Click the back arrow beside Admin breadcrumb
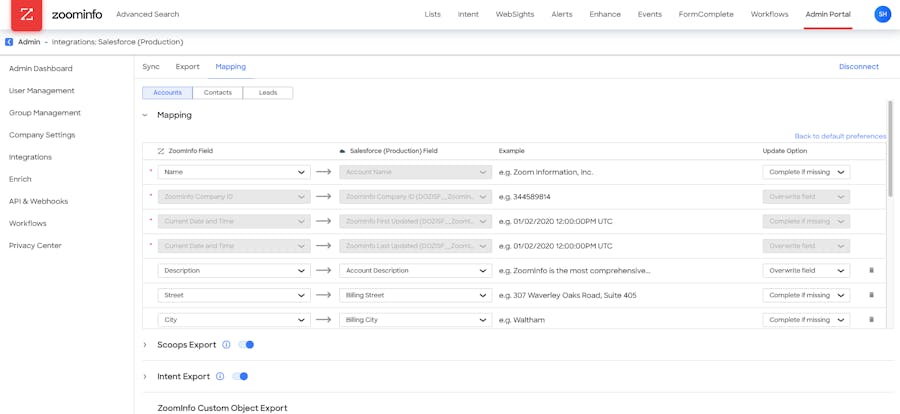Viewport: 900px width, 414px height. click(x=9, y=42)
